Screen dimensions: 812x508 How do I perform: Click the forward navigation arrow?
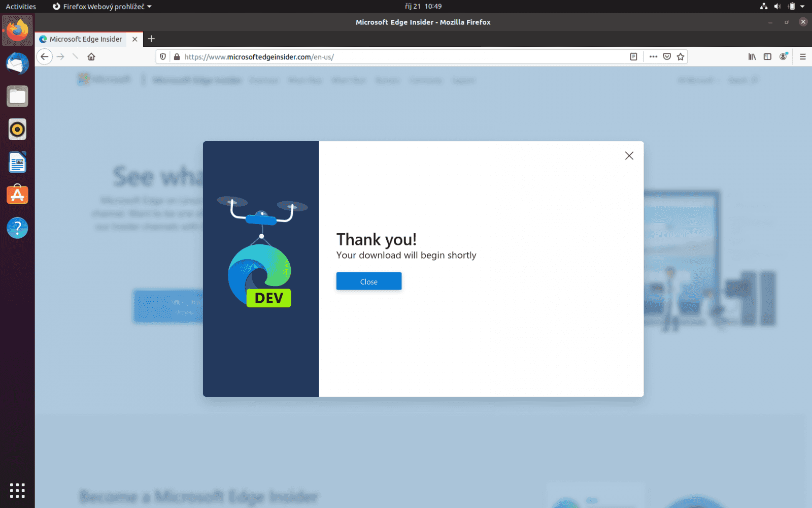click(x=60, y=57)
